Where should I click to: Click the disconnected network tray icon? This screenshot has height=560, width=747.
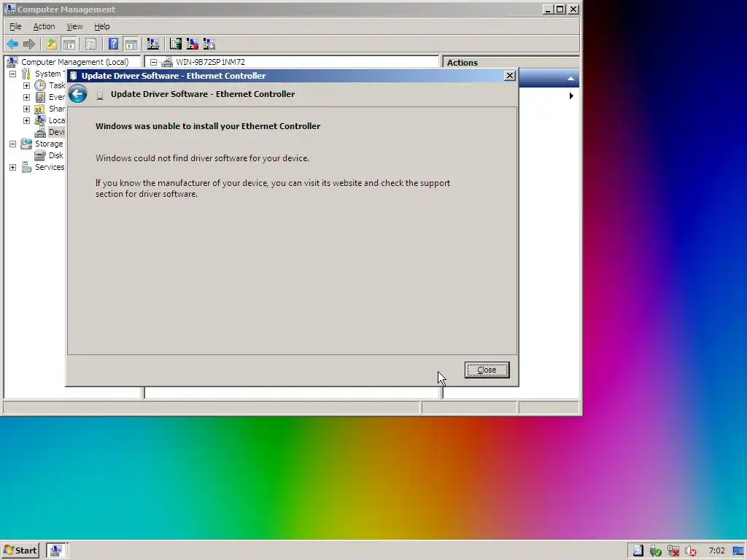(x=673, y=551)
